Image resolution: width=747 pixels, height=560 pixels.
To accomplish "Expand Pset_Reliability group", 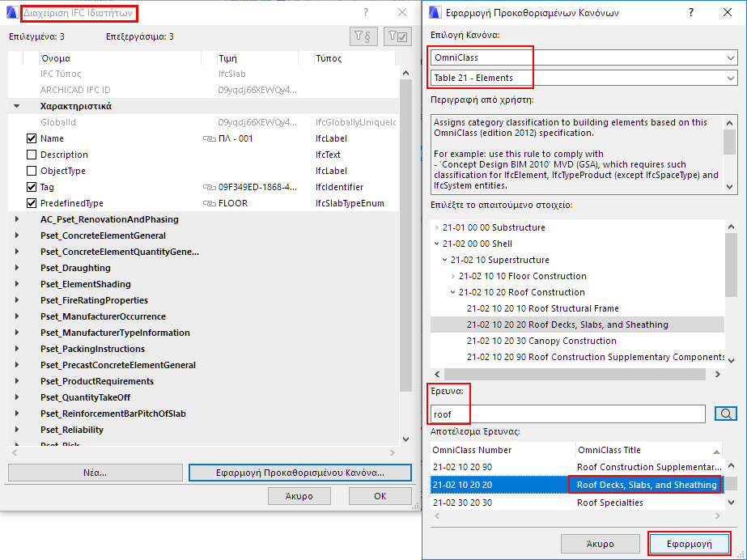I will point(17,430).
